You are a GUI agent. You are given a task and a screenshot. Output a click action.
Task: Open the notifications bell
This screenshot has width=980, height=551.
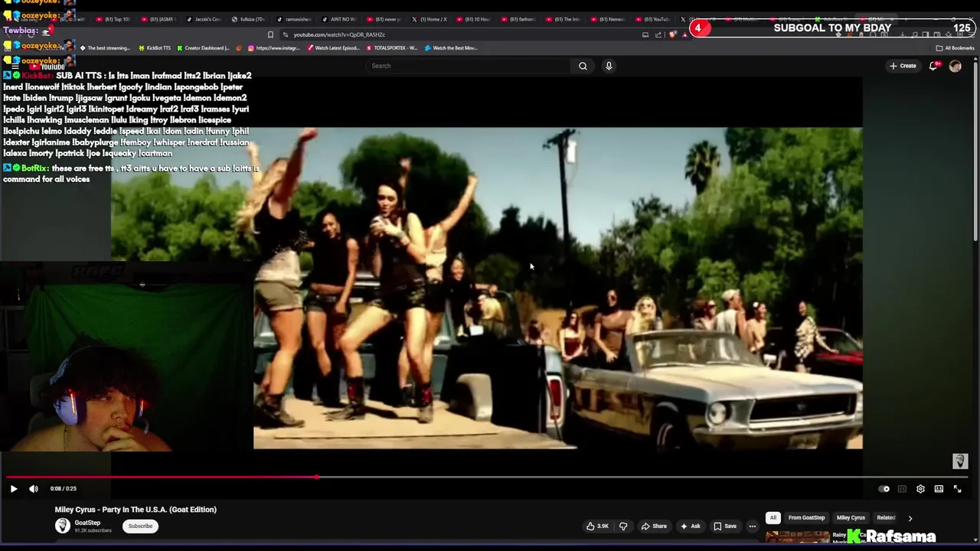[933, 66]
